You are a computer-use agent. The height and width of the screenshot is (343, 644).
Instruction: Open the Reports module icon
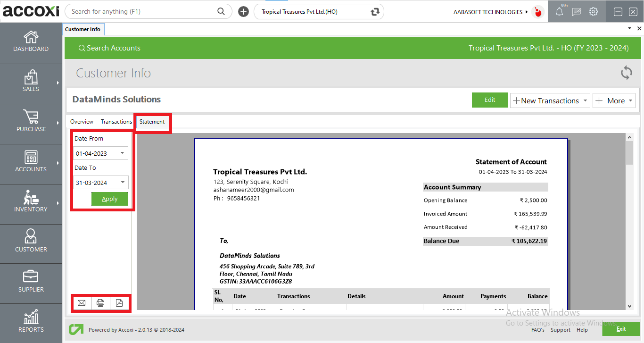pos(31,322)
